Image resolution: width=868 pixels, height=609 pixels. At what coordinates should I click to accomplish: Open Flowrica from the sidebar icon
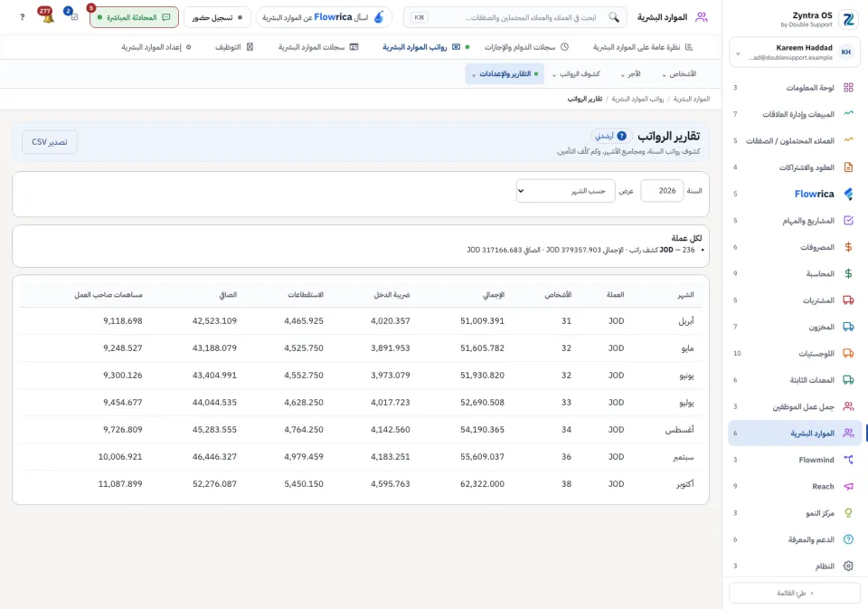pyautogui.click(x=848, y=194)
